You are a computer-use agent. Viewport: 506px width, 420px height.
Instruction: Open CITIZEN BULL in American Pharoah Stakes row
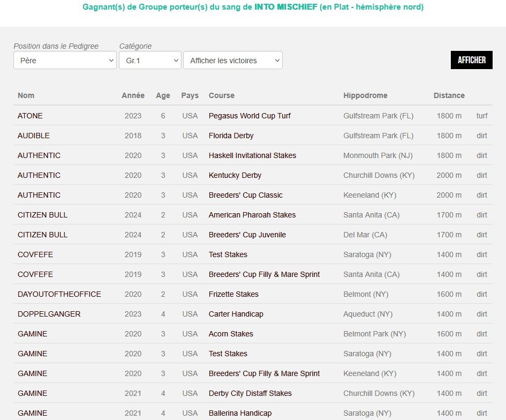point(43,215)
